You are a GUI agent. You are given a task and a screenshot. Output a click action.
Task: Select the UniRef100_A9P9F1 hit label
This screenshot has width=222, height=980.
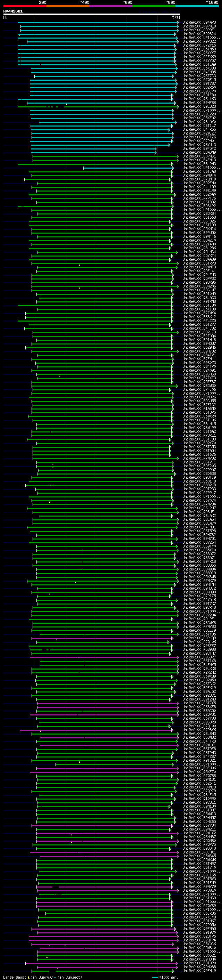199,30
